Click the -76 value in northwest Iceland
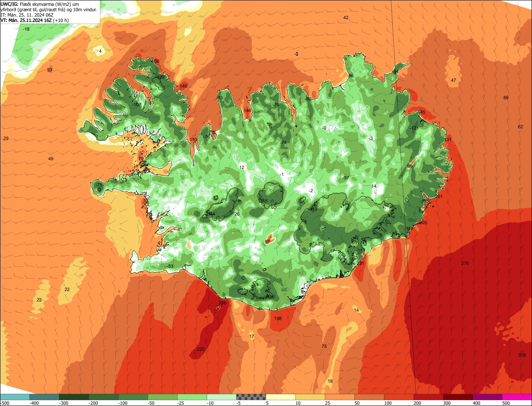 tap(207, 137)
